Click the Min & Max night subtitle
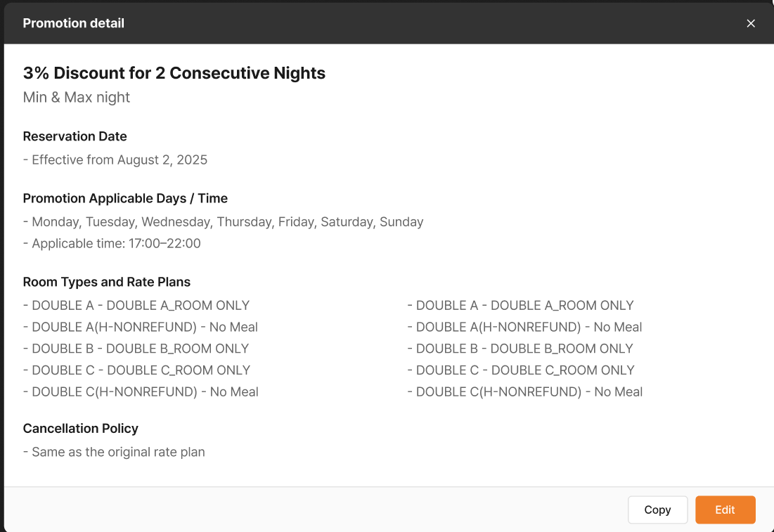This screenshot has height=532, width=774. coord(76,97)
